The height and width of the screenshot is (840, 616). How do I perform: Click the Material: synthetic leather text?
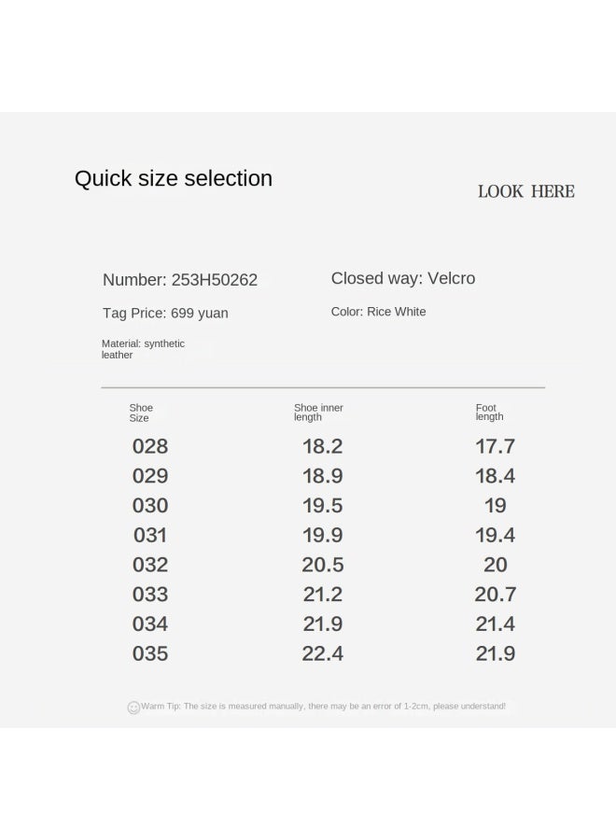tap(143, 349)
